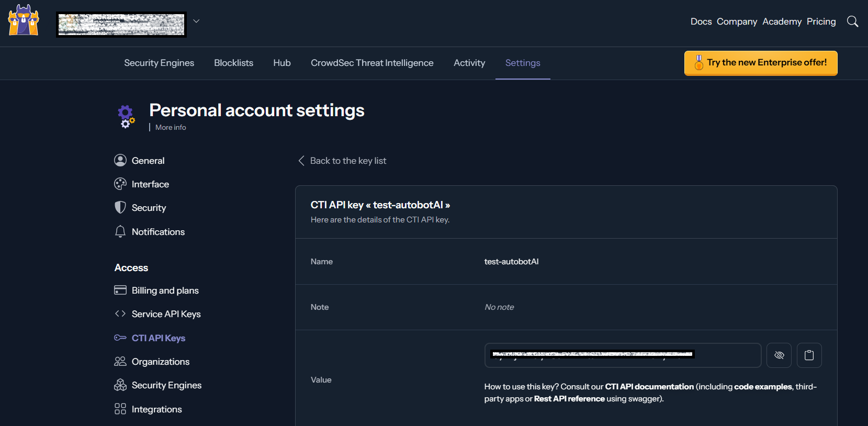Click the Interface palette icon
This screenshot has width=868, height=426.
click(x=120, y=184)
